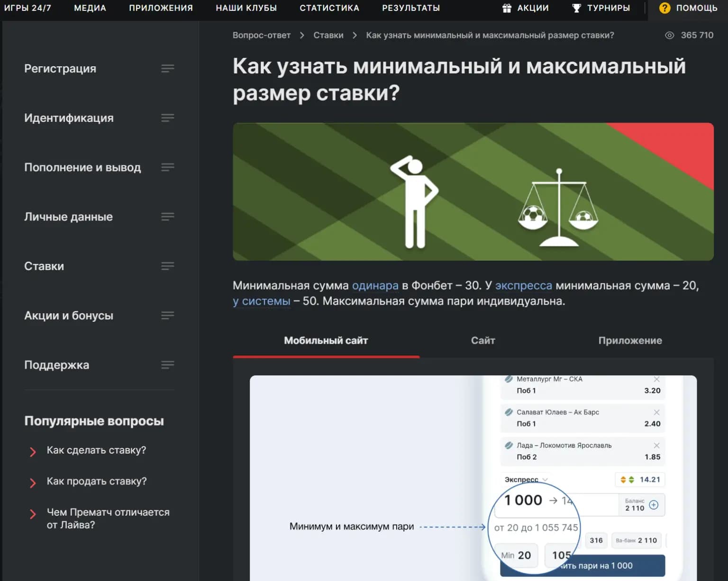Screen dimensions: 728x581
Task: Click red chevron beside Чем Прематч отличается
Action: [x=33, y=514]
